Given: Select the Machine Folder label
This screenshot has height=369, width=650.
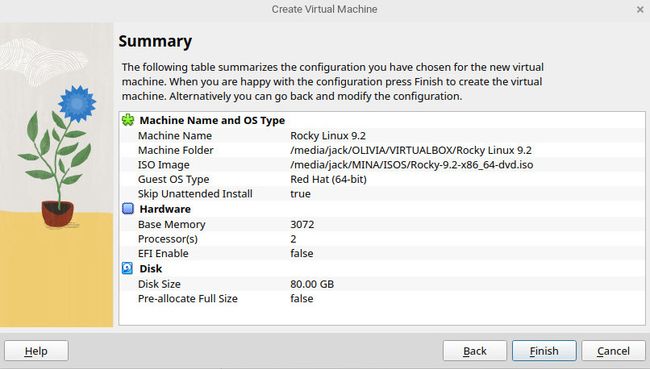Looking at the screenshot, I should (175, 150).
